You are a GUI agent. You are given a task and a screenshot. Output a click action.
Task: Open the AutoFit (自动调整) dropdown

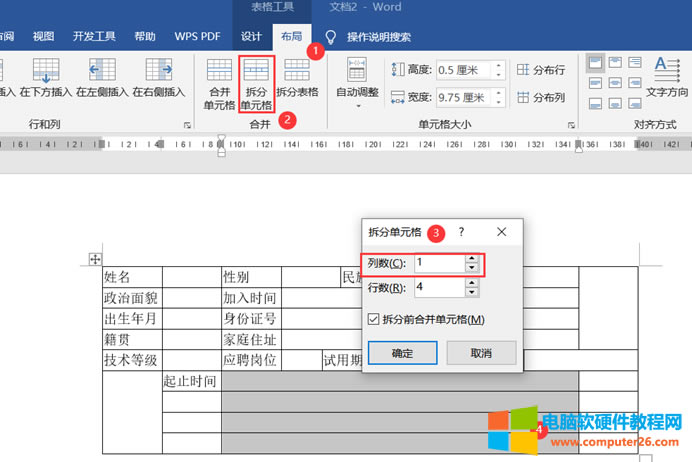coord(357,82)
